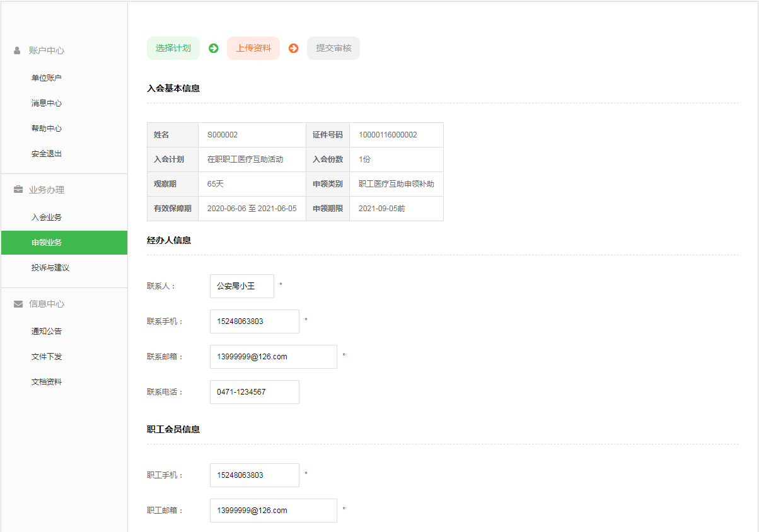Go to 帮助中心 page
759x532 pixels.
47,129
